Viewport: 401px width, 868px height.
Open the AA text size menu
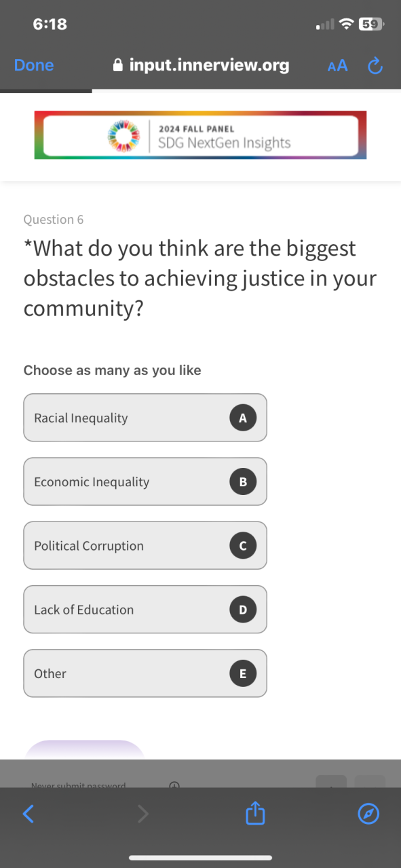coord(337,66)
